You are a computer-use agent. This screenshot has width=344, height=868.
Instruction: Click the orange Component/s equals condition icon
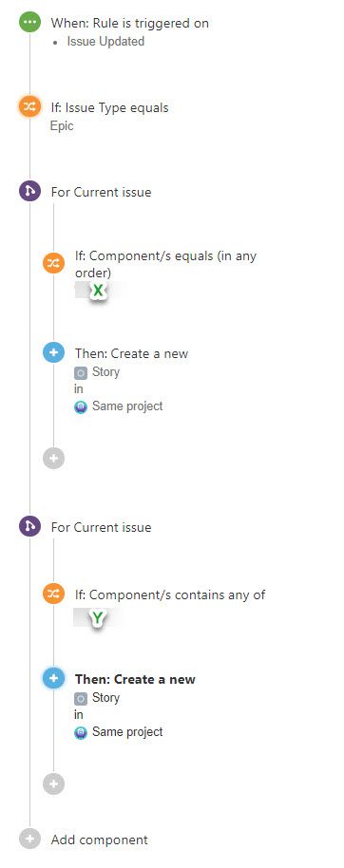pos(54,263)
